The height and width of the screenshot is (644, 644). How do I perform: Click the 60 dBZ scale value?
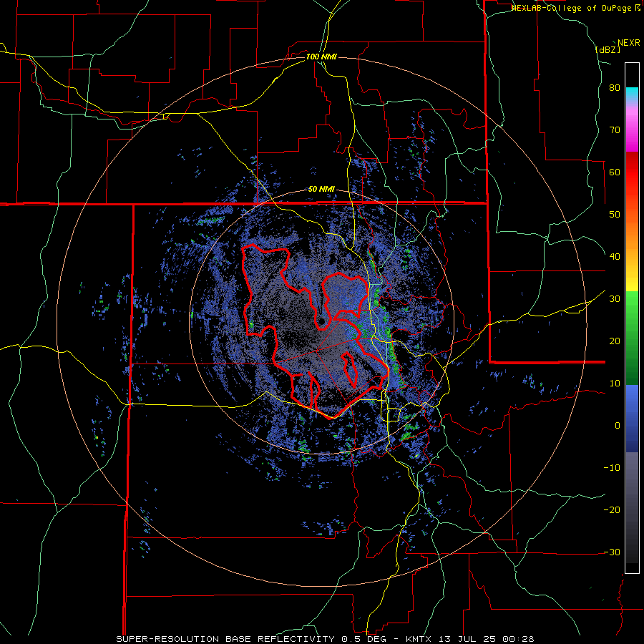615,172
